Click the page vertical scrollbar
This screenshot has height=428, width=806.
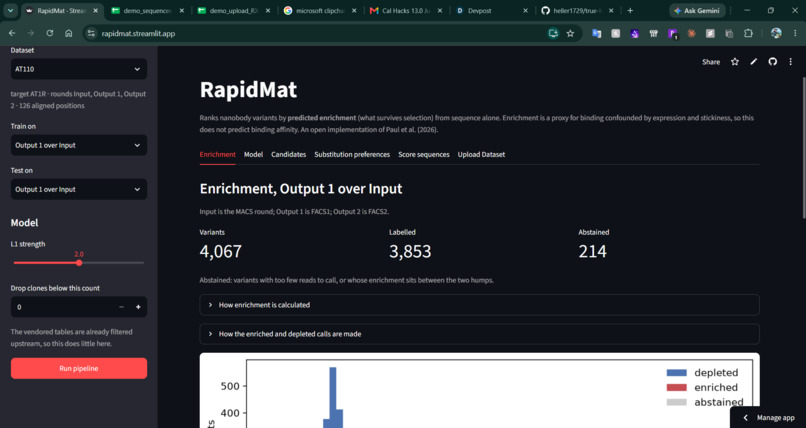coord(803,149)
